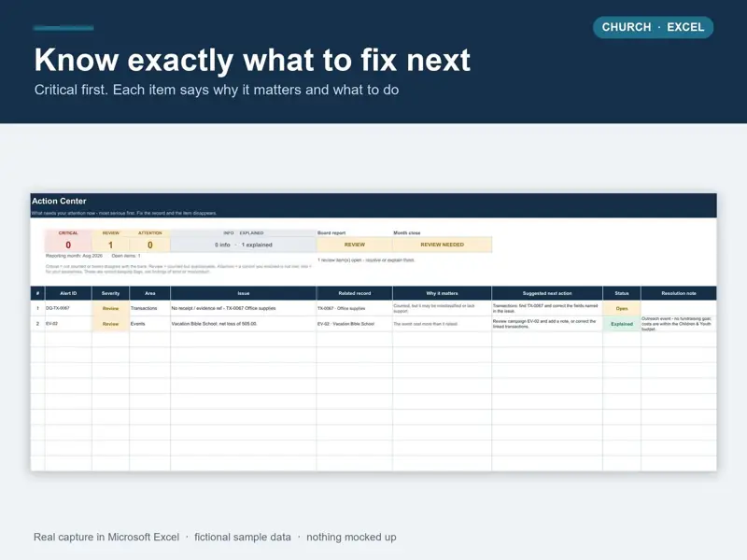The height and width of the screenshot is (560, 747).
Task: Select the 'No receipt / evidence ref' issue cell
Action: (244, 308)
